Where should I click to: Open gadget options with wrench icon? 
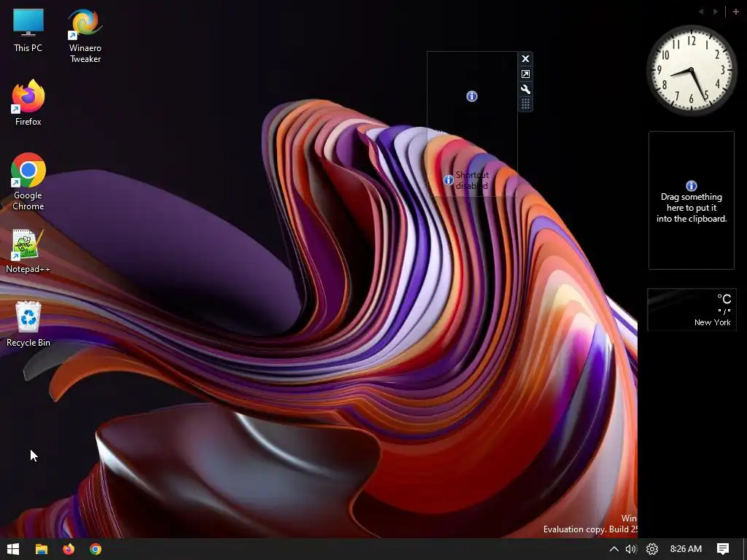525,89
